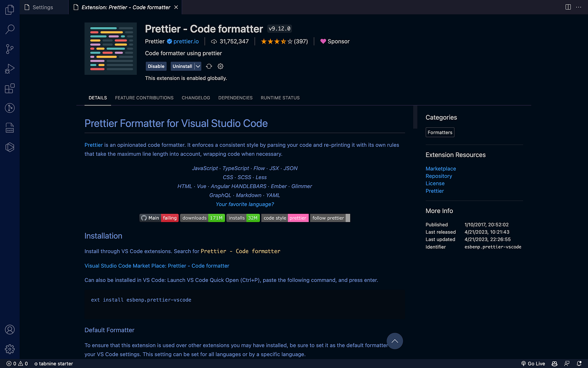Click the feedback person icon in status bar
The height and width of the screenshot is (368, 588).
point(567,364)
